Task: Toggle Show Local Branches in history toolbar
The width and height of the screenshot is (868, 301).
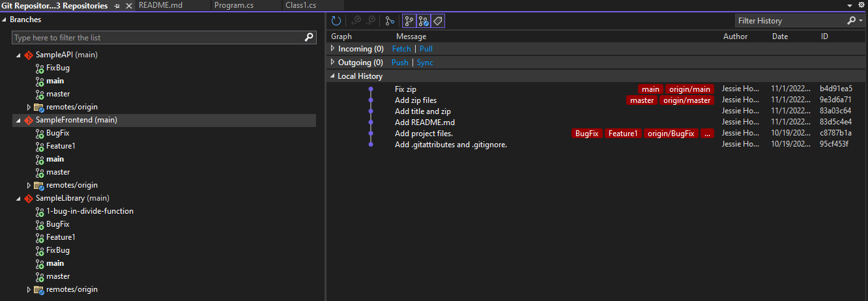Action: pos(410,21)
